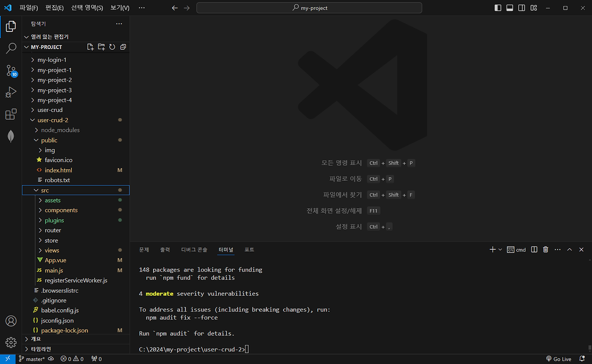Open the Run and Debug view

click(x=11, y=92)
